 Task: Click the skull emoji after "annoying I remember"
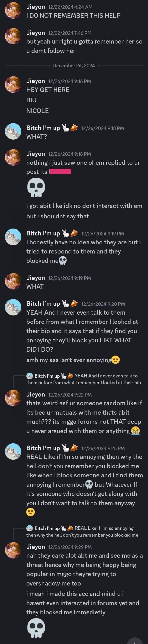point(89,485)
